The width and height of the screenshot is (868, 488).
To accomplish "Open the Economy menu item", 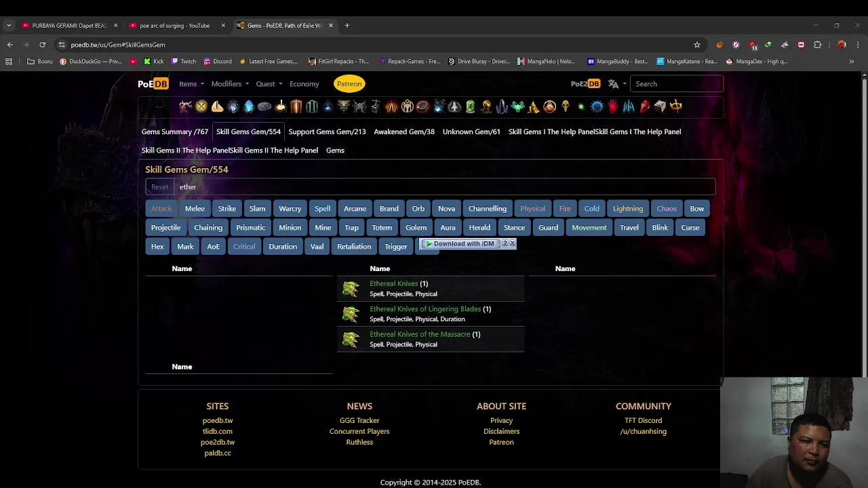I will 304,84.
